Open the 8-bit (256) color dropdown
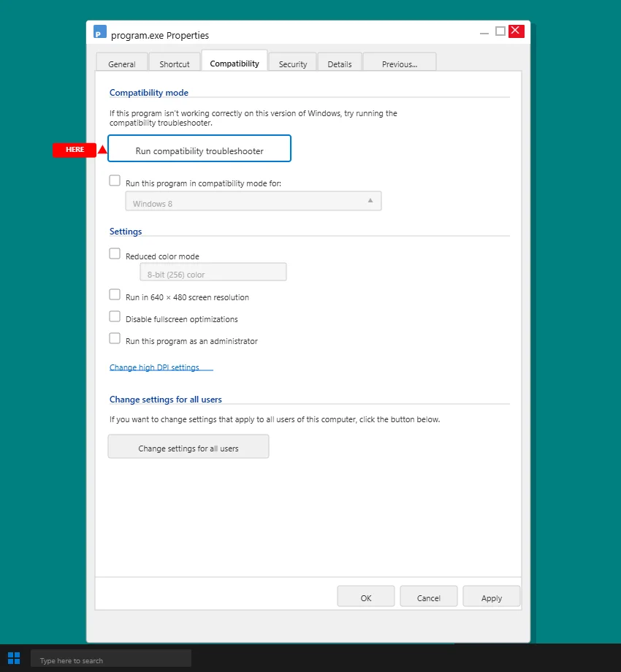Viewport: 621px width, 672px height. (x=213, y=272)
